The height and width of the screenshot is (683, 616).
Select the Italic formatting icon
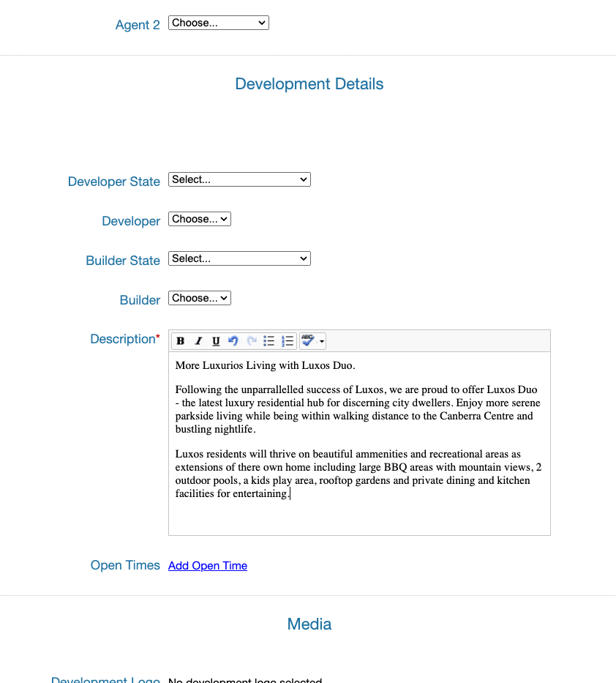tap(198, 340)
